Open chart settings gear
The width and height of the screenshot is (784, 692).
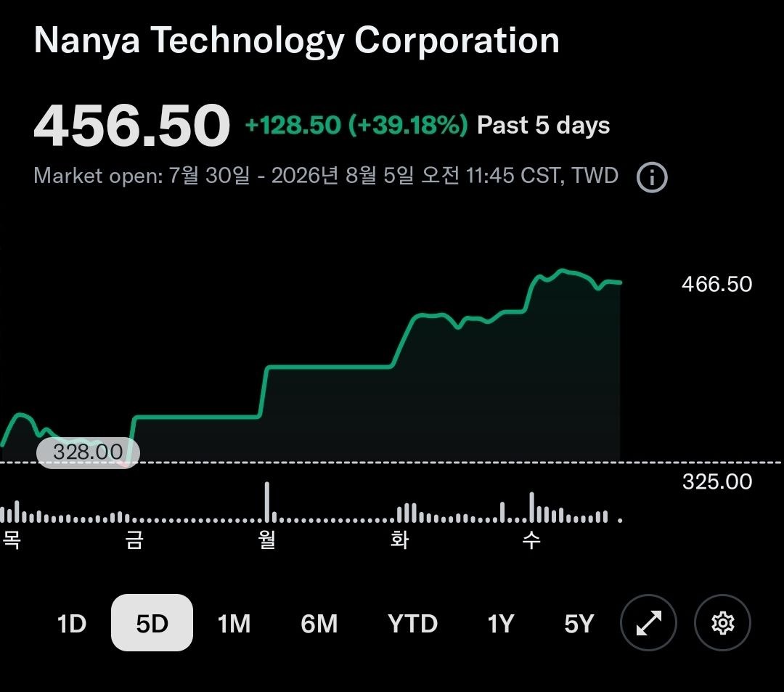[722, 622]
